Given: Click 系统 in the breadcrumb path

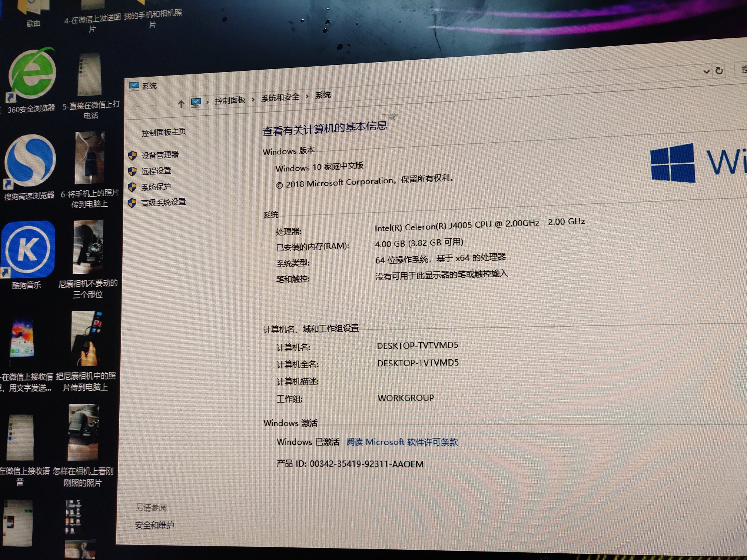Looking at the screenshot, I should (323, 95).
